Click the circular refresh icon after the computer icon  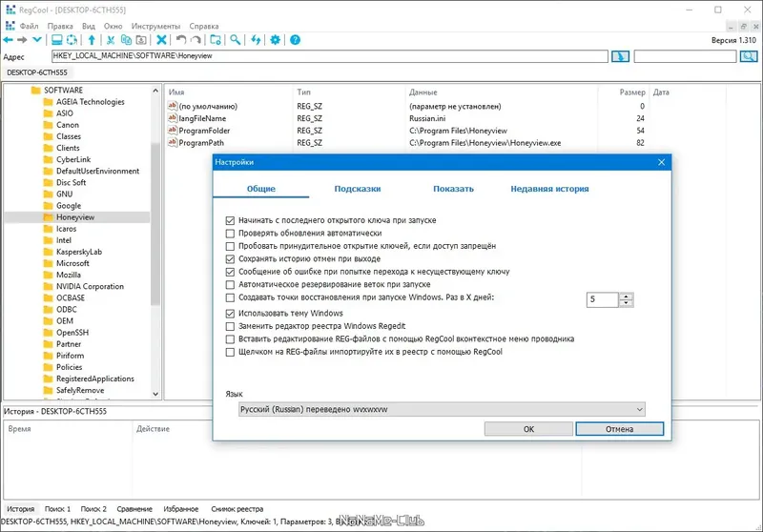click(x=72, y=40)
